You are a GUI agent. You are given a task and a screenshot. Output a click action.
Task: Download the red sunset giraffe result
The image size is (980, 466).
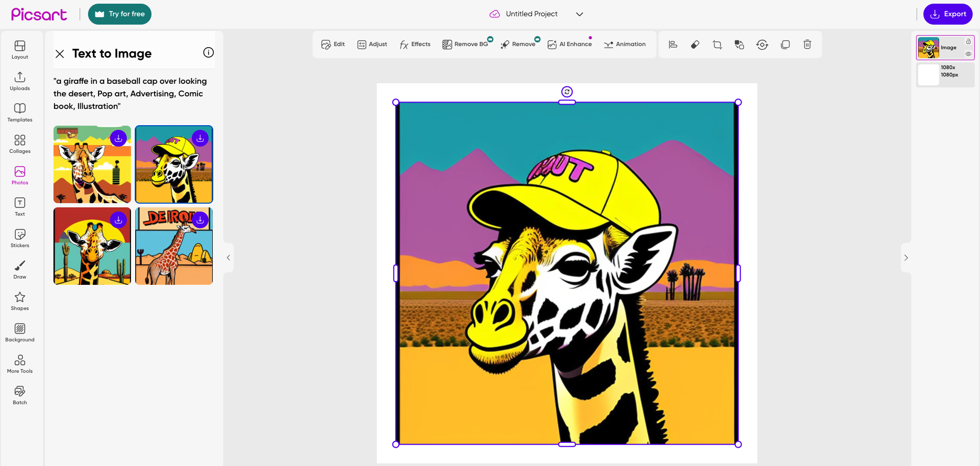(x=118, y=220)
